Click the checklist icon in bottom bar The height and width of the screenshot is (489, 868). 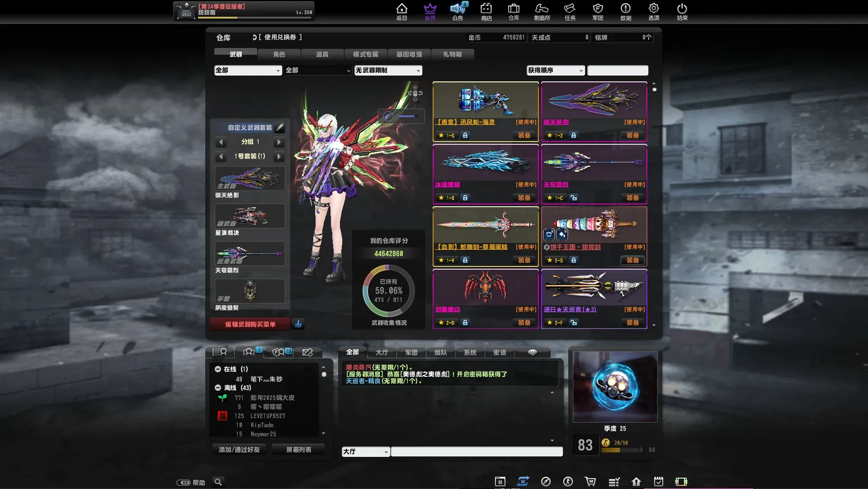click(613, 482)
